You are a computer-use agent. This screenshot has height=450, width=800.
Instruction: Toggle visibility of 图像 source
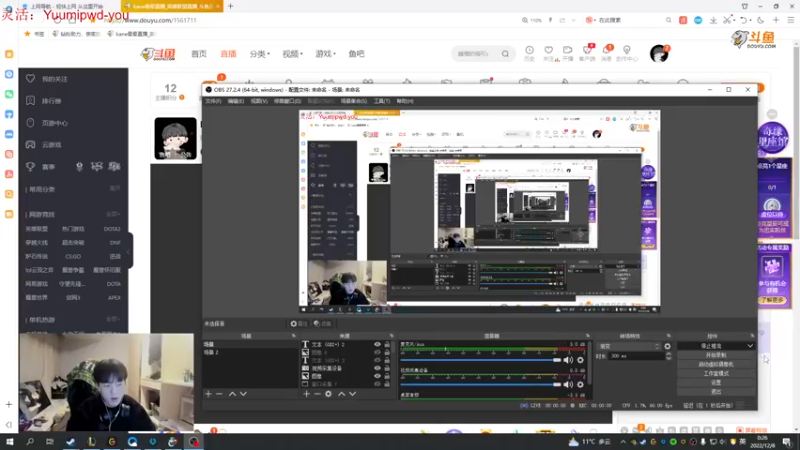(377, 376)
